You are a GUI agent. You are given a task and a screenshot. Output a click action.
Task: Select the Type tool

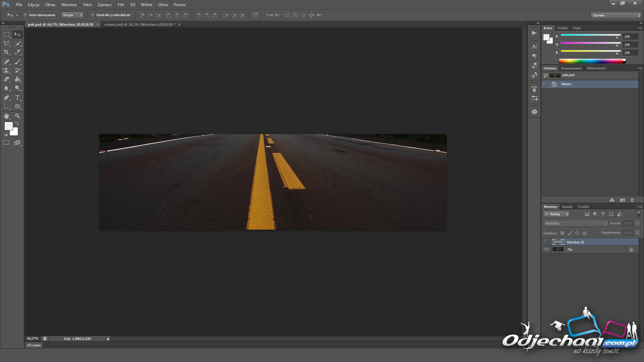point(17,98)
